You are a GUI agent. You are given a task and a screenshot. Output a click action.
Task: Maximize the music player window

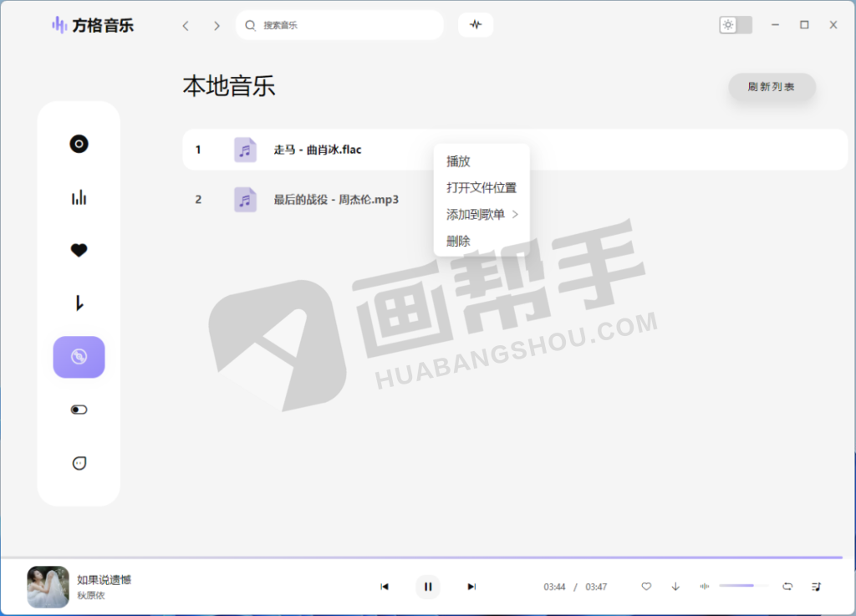click(804, 25)
